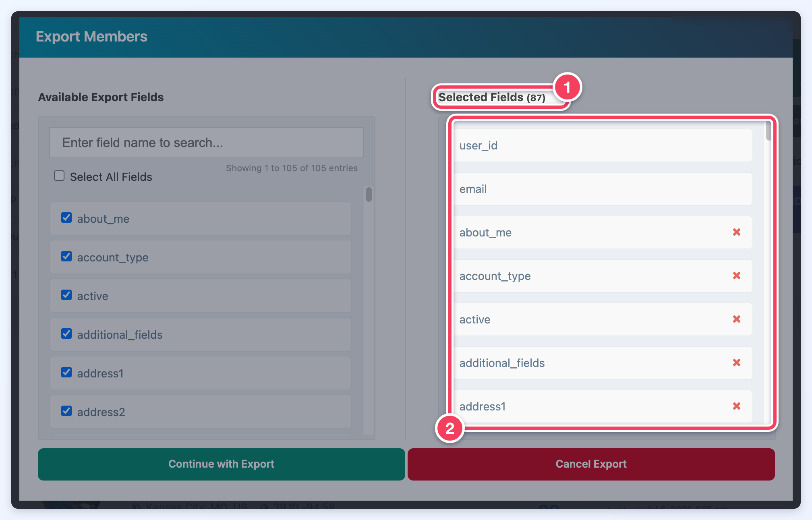Click the 'Showing 1 to 105 of 105 entries' text
This screenshot has width=812, height=520.
click(292, 168)
